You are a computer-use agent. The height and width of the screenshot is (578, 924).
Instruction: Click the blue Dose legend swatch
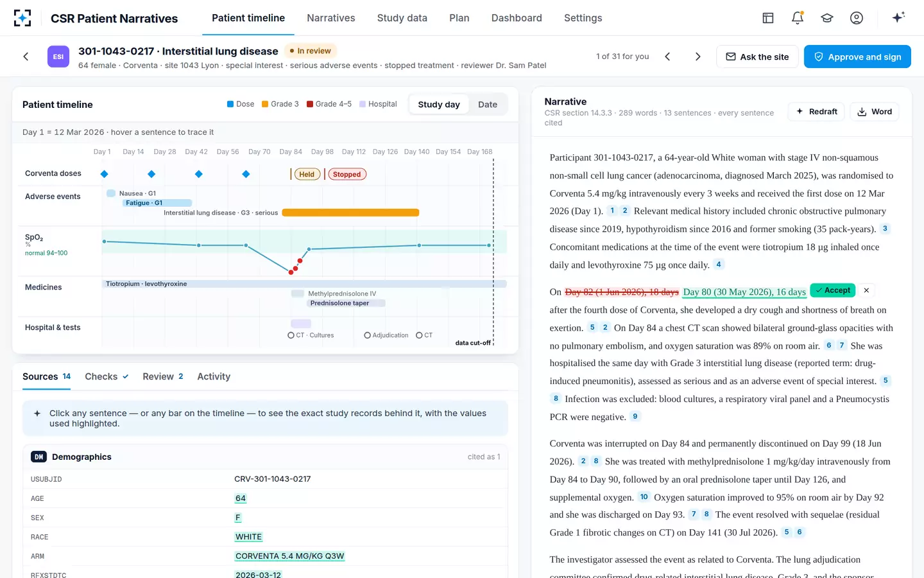(230, 104)
